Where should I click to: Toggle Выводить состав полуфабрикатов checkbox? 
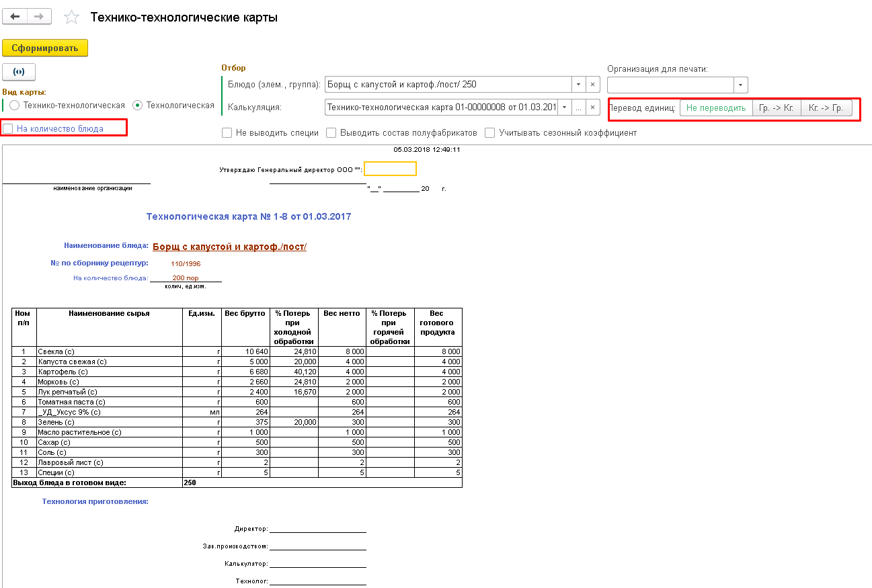[331, 133]
